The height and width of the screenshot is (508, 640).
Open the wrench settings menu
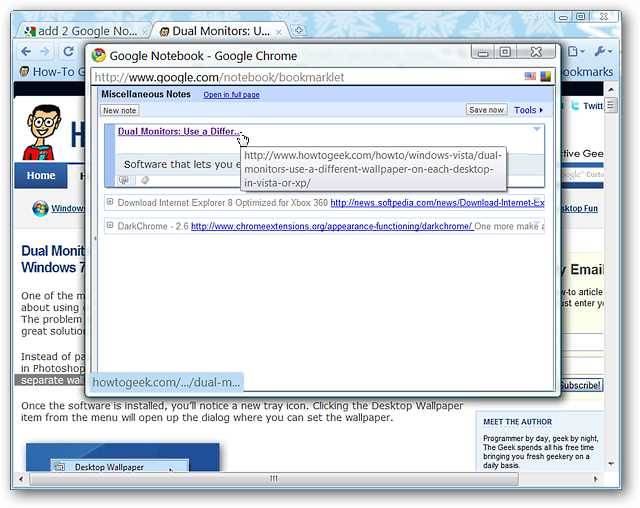pyautogui.click(x=603, y=51)
